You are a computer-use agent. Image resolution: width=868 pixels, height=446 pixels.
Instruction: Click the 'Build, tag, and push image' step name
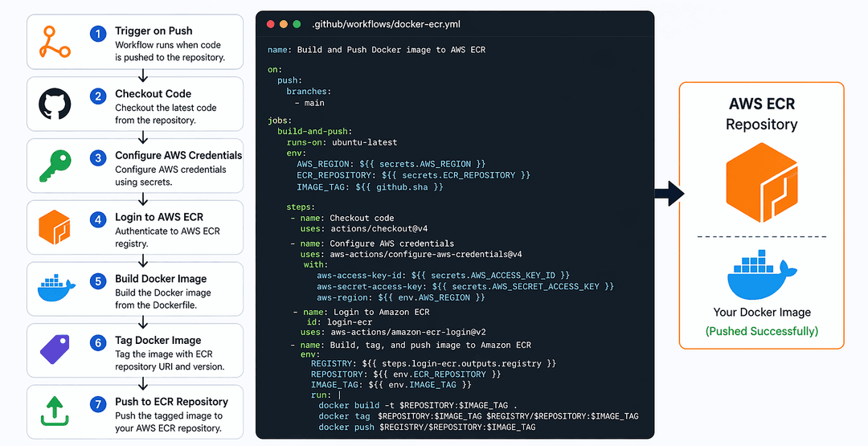(411, 346)
